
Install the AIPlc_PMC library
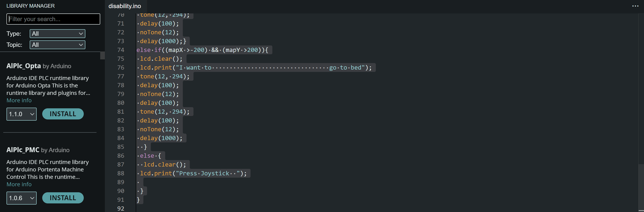(63, 198)
